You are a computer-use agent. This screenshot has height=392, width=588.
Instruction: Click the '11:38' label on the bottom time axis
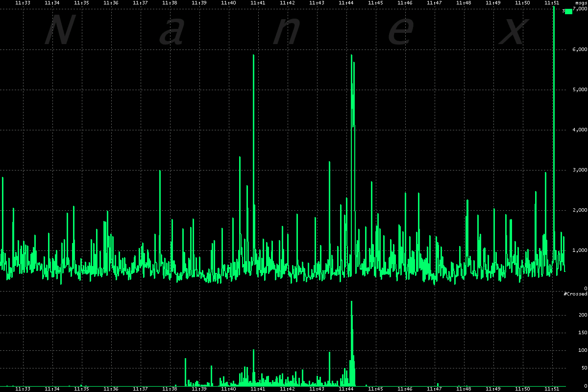click(x=170, y=389)
